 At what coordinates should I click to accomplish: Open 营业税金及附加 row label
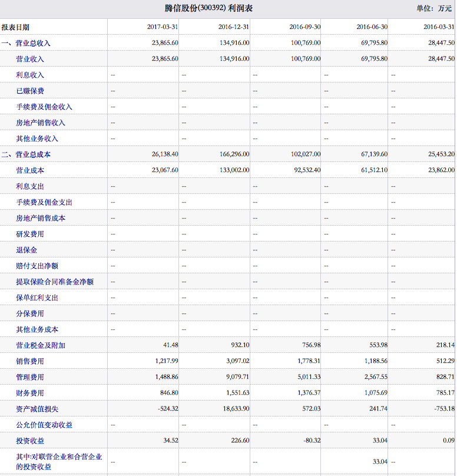pyautogui.click(x=41, y=345)
